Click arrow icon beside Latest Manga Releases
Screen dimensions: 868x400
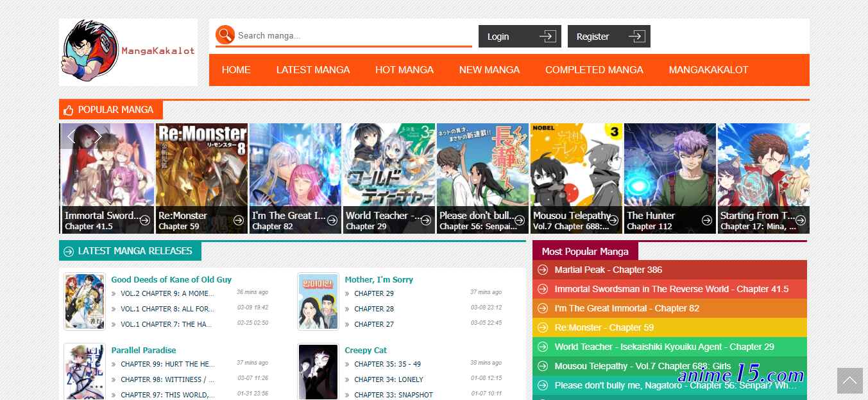click(69, 251)
